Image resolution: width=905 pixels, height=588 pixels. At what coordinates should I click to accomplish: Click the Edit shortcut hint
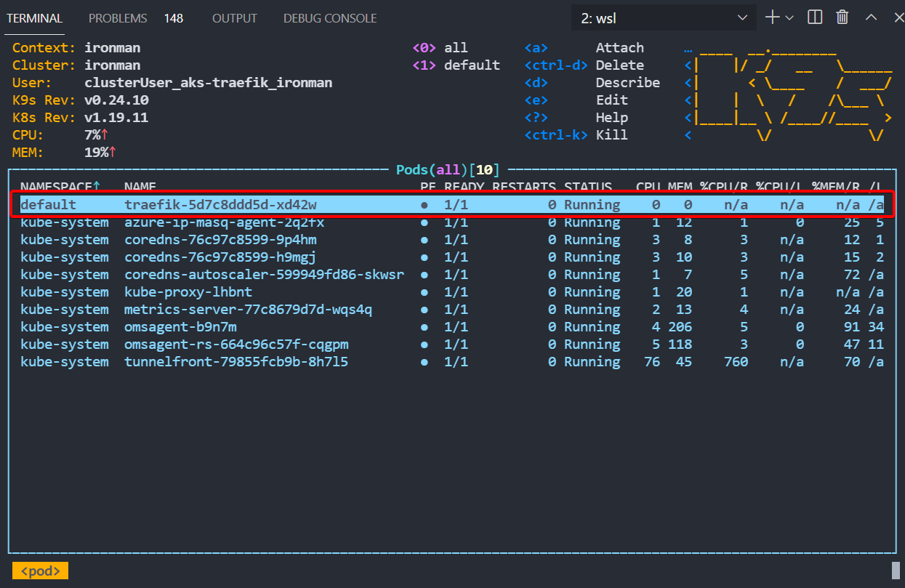tap(612, 100)
